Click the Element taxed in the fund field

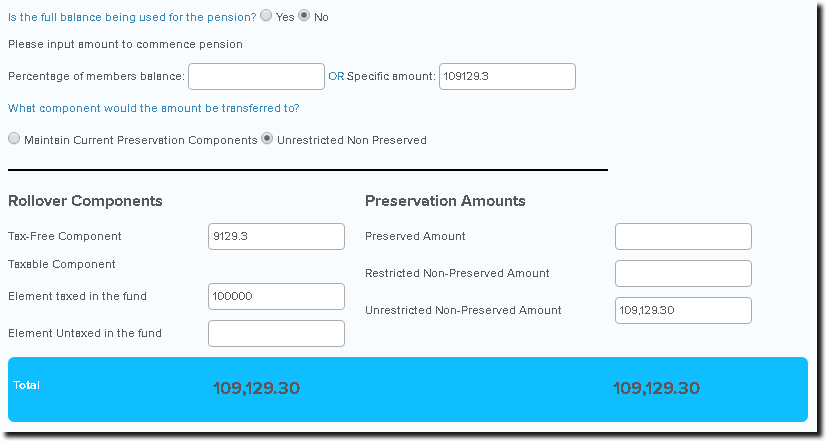click(x=276, y=296)
